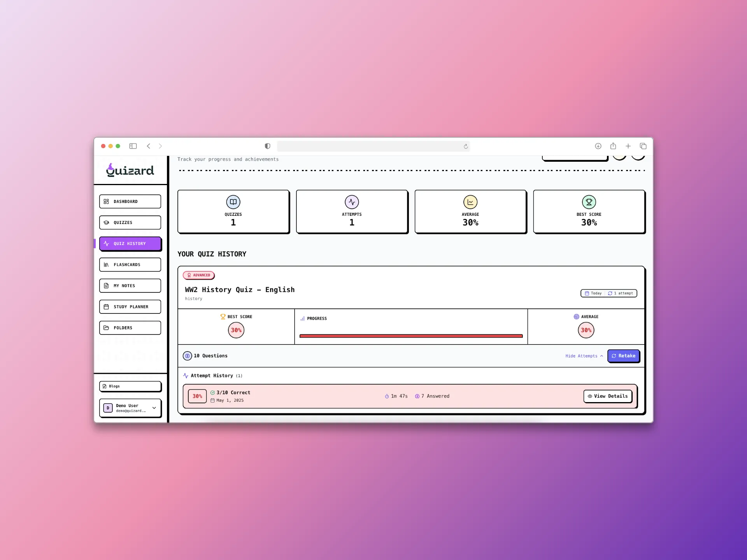The width and height of the screenshot is (747, 560).
Task: Open the Dashboard sidebar item
Action: [130, 201]
